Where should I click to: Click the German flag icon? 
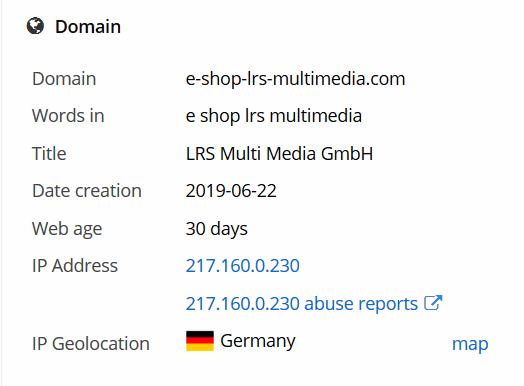pyautogui.click(x=200, y=341)
